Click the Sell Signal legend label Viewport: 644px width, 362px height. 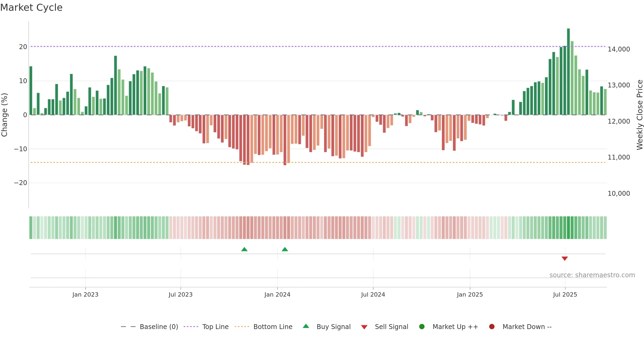click(391, 327)
